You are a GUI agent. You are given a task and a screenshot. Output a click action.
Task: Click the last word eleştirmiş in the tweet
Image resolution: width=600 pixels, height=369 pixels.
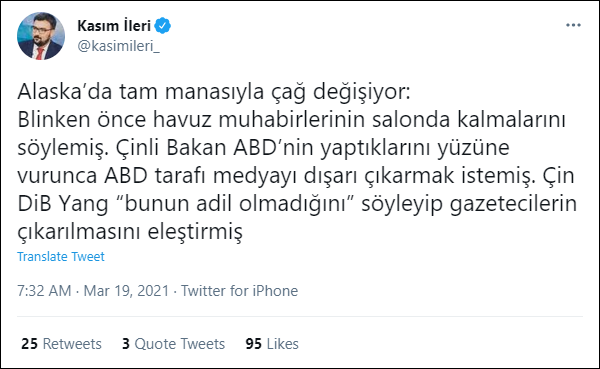[195, 232]
